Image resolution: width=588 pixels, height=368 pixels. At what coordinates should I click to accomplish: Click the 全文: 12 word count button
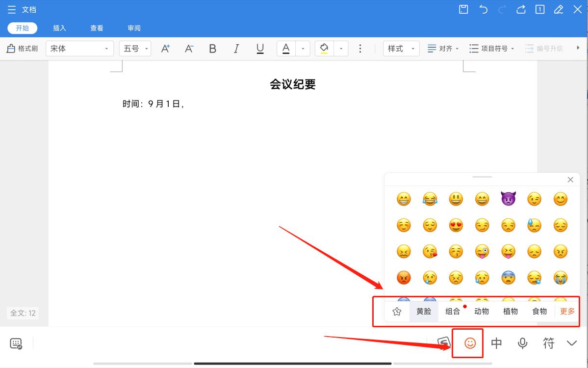[x=22, y=313]
